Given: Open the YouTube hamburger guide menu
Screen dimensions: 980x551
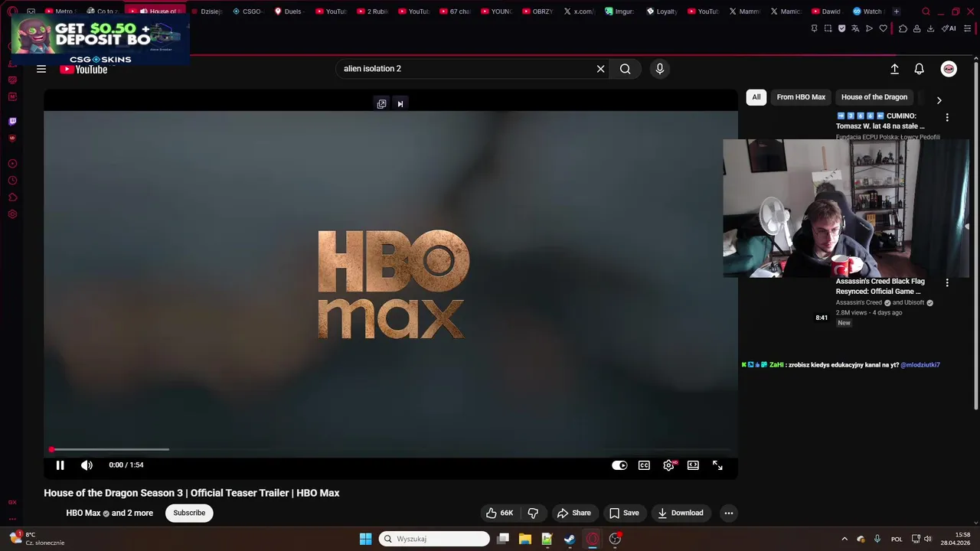Looking at the screenshot, I should [41, 69].
